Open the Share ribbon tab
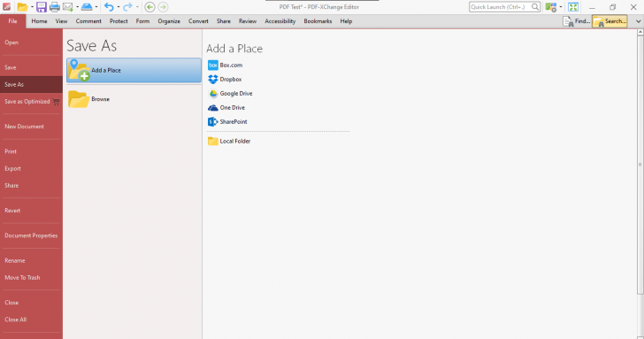The width and height of the screenshot is (644, 339). (x=224, y=21)
